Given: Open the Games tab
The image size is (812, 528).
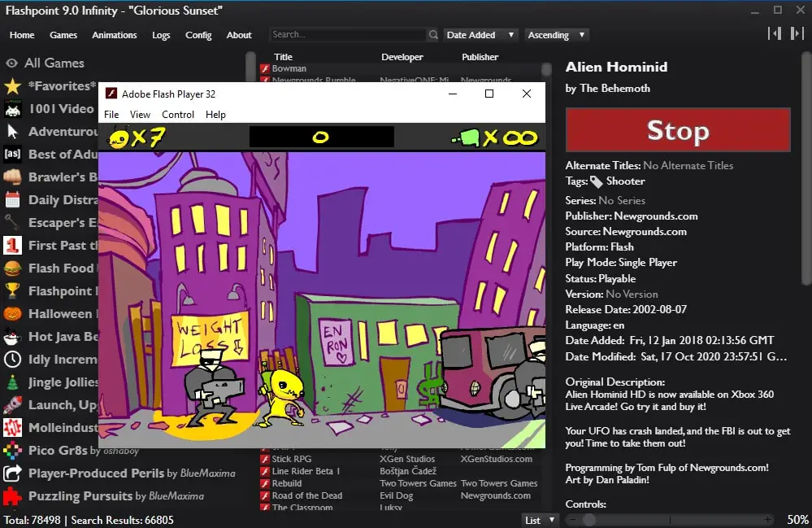Looking at the screenshot, I should [x=63, y=35].
